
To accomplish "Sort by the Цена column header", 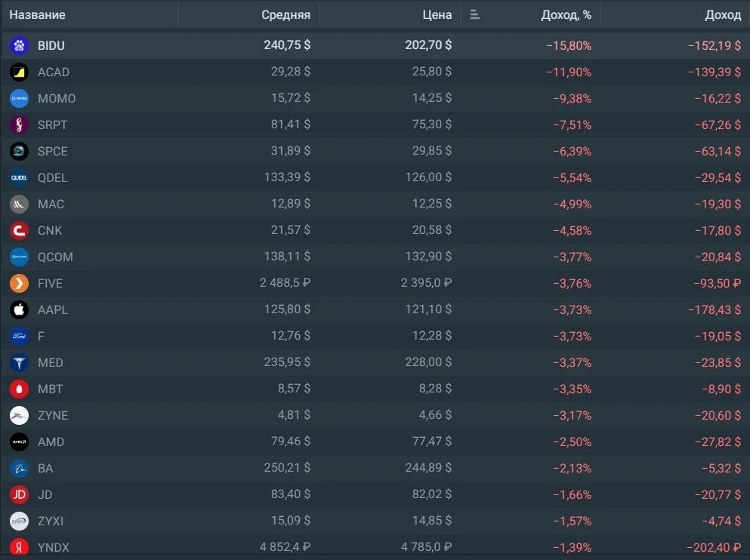I will (437, 15).
